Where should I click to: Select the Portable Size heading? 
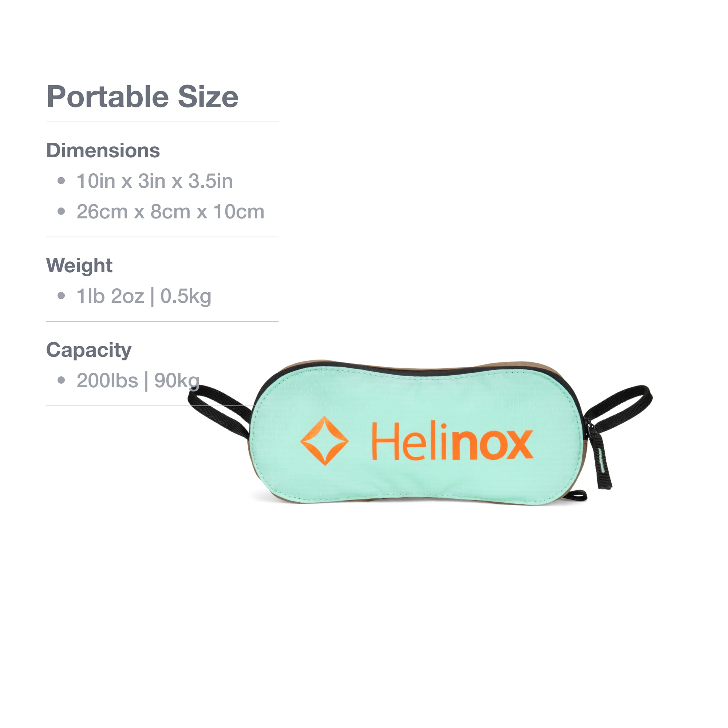(x=142, y=97)
